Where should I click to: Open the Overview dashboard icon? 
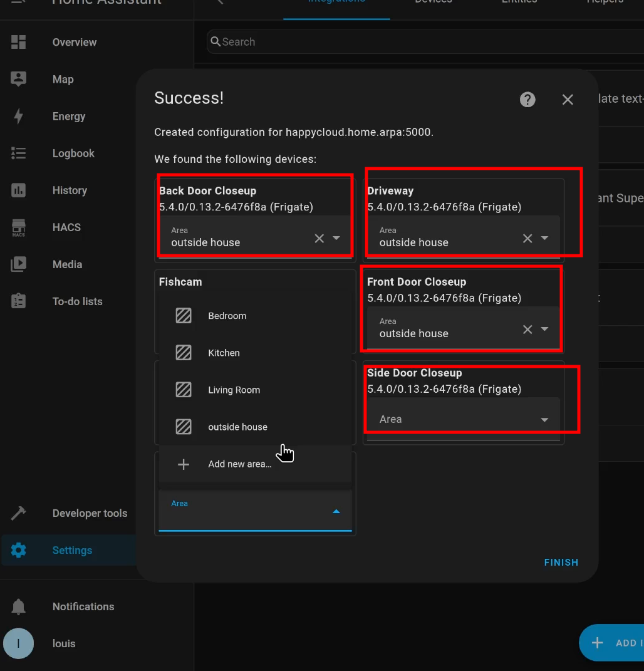18,42
